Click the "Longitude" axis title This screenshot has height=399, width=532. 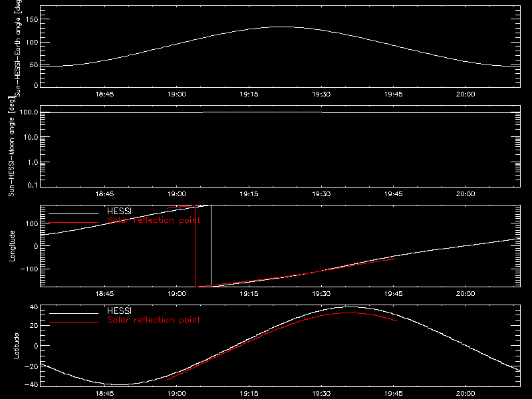(12, 246)
